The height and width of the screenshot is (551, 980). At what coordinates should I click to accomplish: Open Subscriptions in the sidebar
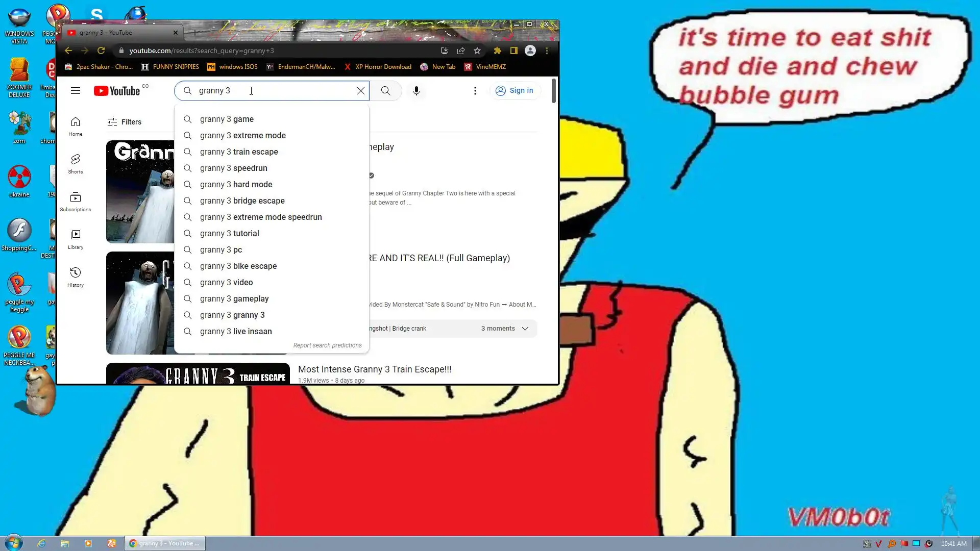pyautogui.click(x=76, y=201)
